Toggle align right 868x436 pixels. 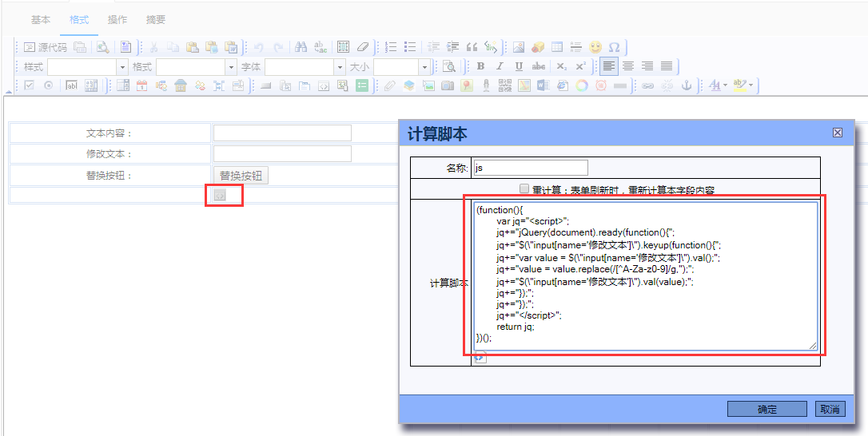pyautogui.click(x=647, y=66)
